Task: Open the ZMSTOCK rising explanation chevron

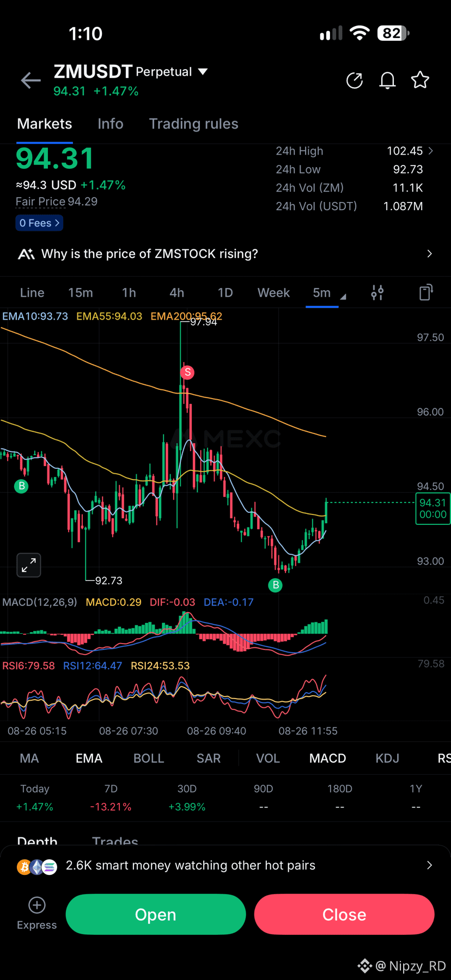Action: 430,254
